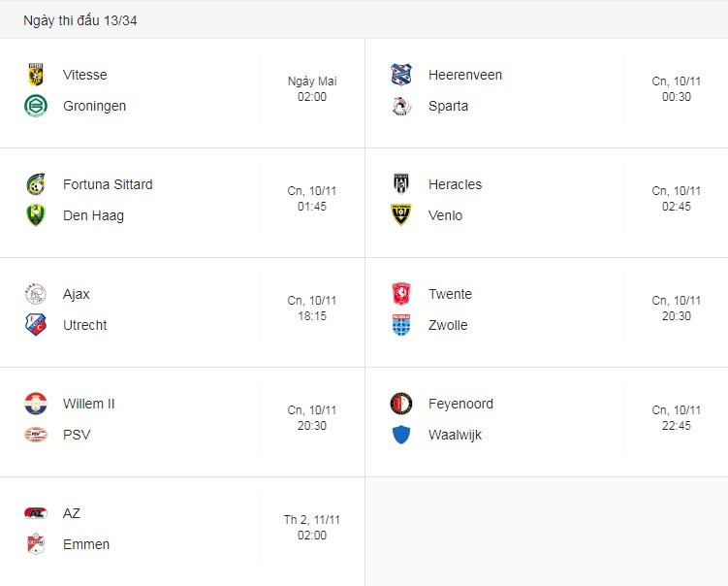Image resolution: width=728 pixels, height=586 pixels.
Task: Select the AZ red logo
Action: click(36, 513)
